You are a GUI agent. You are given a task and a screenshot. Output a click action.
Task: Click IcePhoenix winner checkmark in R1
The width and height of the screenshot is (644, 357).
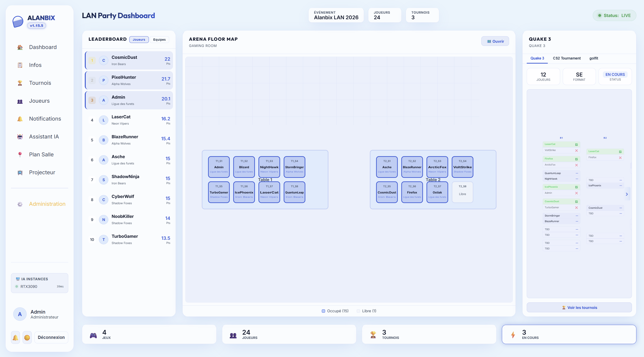point(576,187)
